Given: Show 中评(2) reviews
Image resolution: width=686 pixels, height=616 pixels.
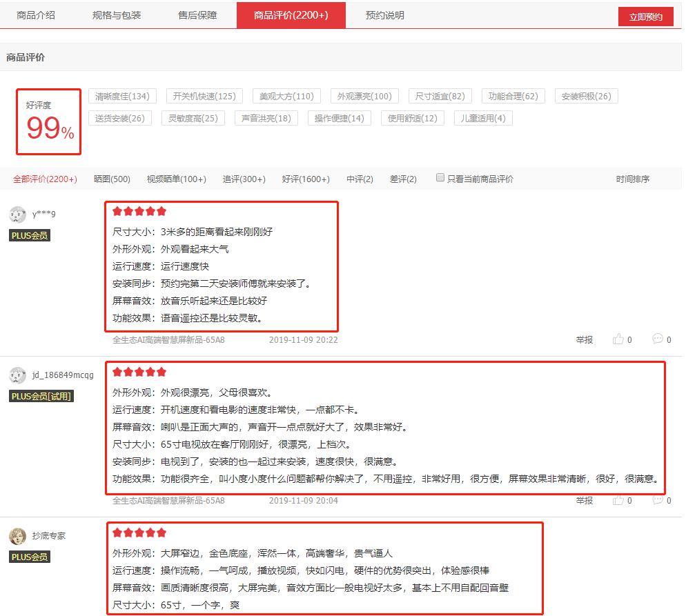Looking at the screenshot, I should point(360,179).
